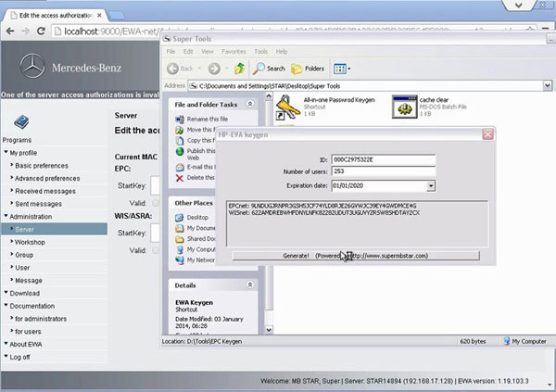Image resolution: width=556 pixels, height=392 pixels.
Task: Open Sent messages
Action: click(38, 204)
